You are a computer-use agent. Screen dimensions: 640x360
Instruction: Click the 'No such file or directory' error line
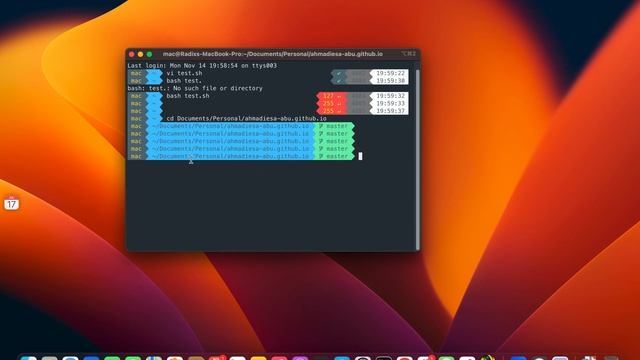(x=195, y=88)
